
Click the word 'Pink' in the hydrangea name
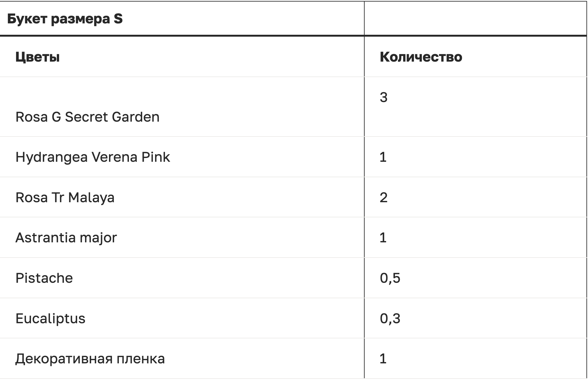155,157
